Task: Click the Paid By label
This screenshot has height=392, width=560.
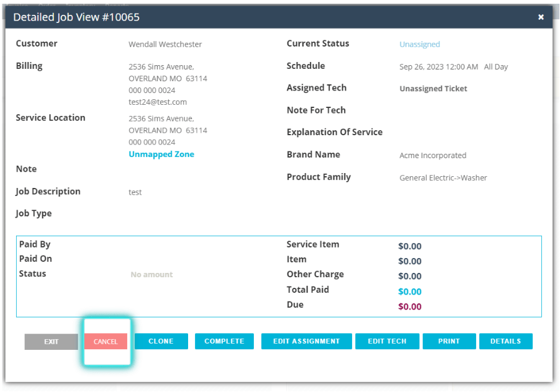Action: click(x=35, y=244)
